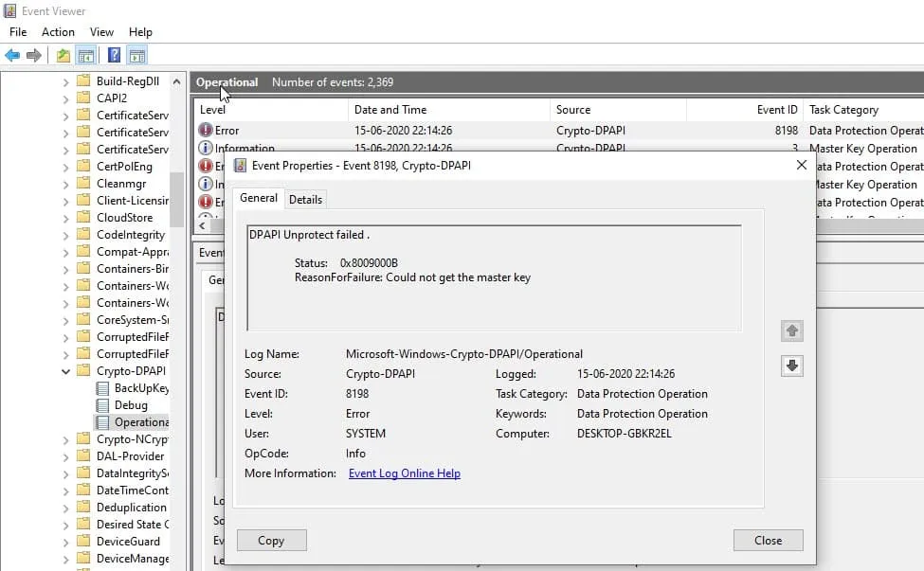The height and width of the screenshot is (571, 924).
Task: Click Error icon on the 8198 event row
Action: pos(205,130)
